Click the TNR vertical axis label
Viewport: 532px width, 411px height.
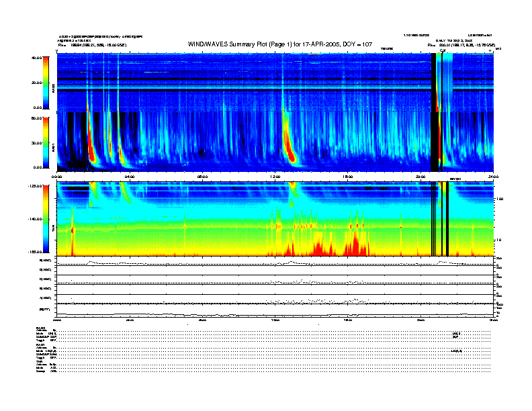point(53,230)
